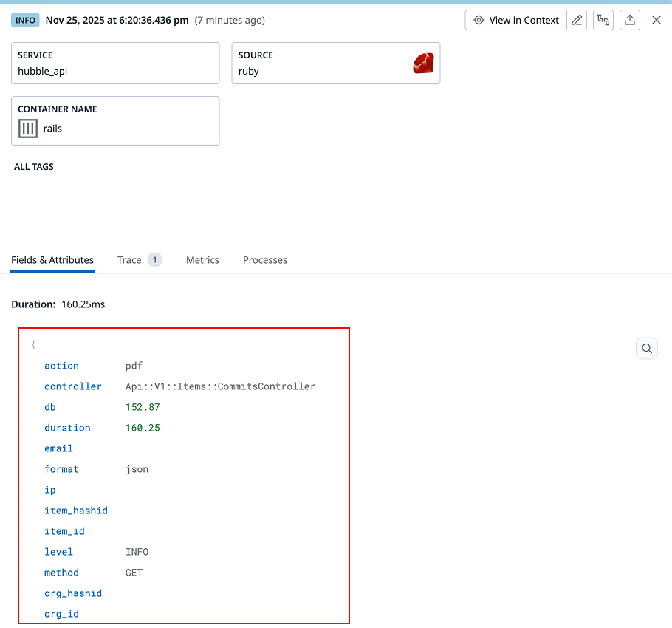The height and width of the screenshot is (628, 672).
Task: Click the GET method value
Action: click(x=134, y=573)
